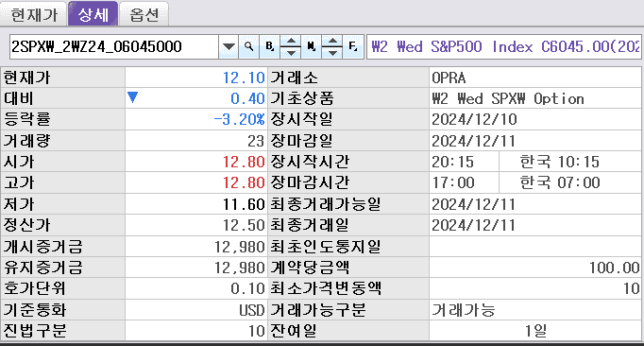Click the 기초상품 label
The image size is (644, 346).
(301, 98)
